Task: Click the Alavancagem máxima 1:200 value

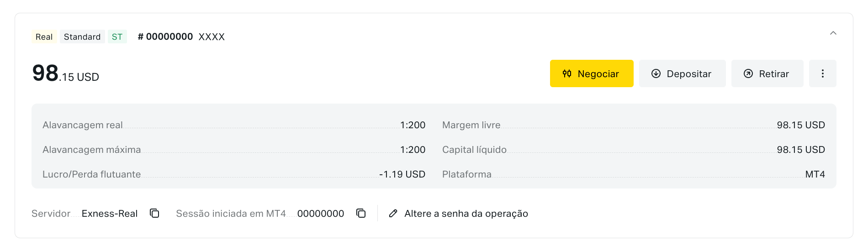Action: click(413, 150)
